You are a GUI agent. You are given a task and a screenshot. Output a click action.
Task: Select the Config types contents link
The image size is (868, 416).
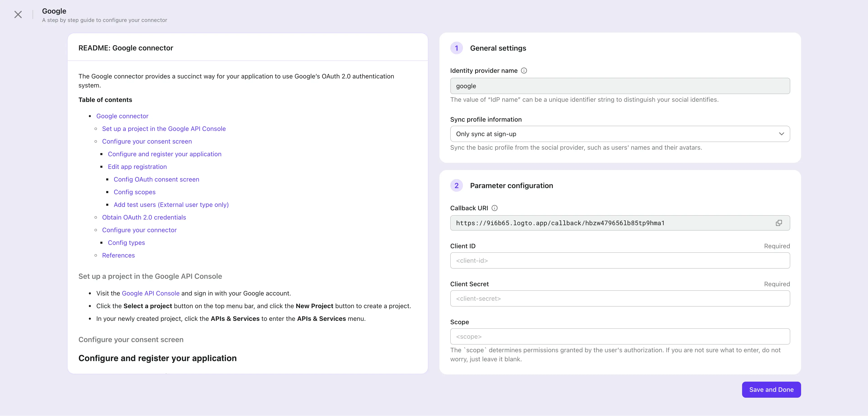point(126,243)
